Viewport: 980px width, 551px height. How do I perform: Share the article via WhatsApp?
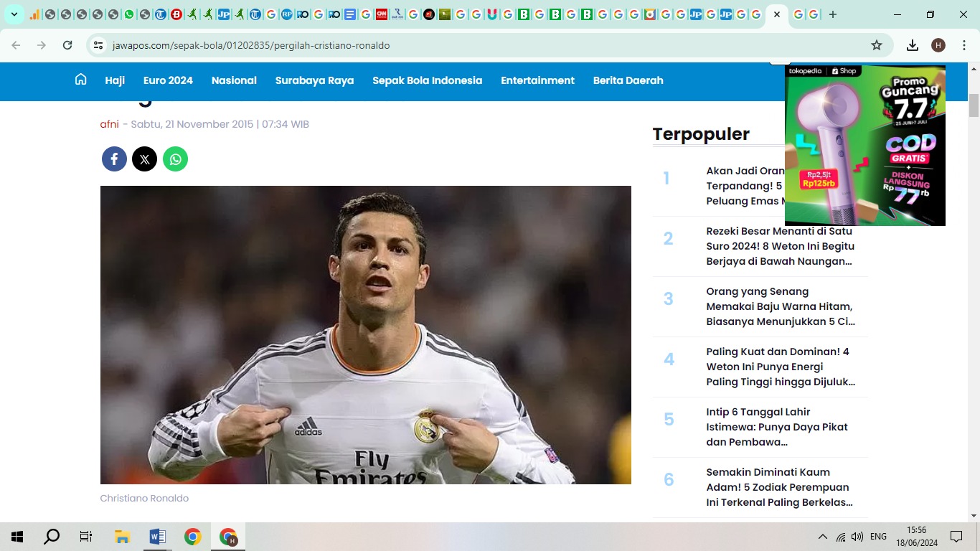coord(175,159)
